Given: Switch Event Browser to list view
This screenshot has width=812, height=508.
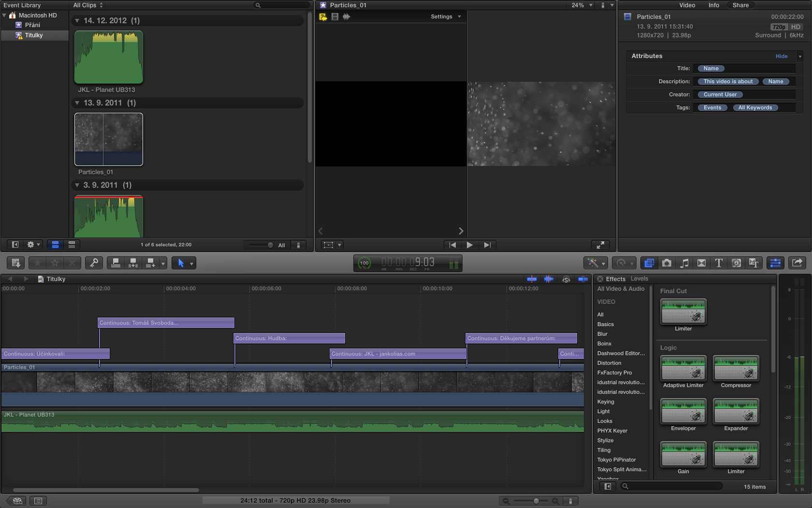Looking at the screenshot, I should (x=72, y=245).
